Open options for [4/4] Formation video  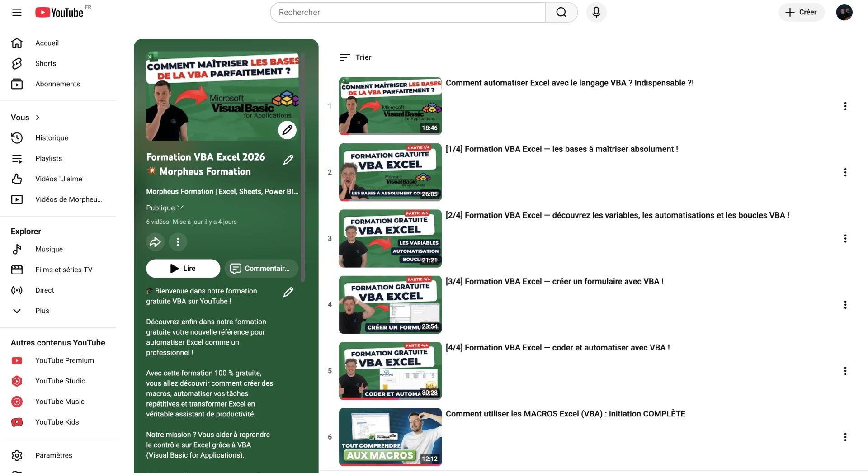click(845, 371)
